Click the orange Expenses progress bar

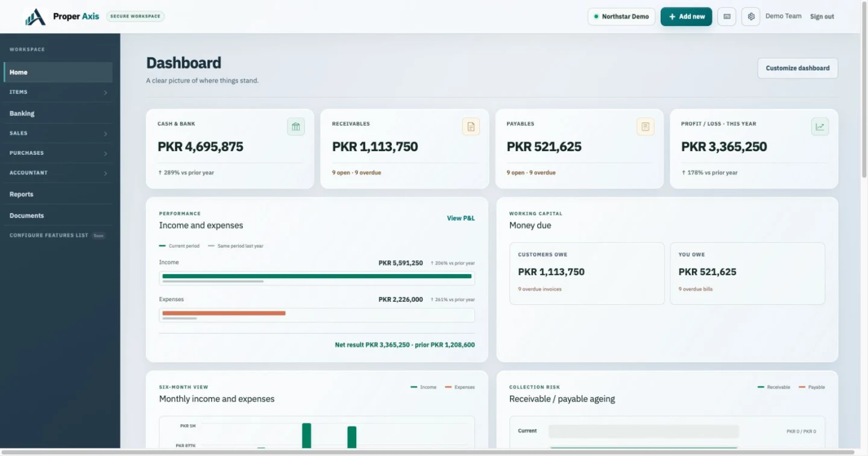pyautogui.click(x=224, y=313)
